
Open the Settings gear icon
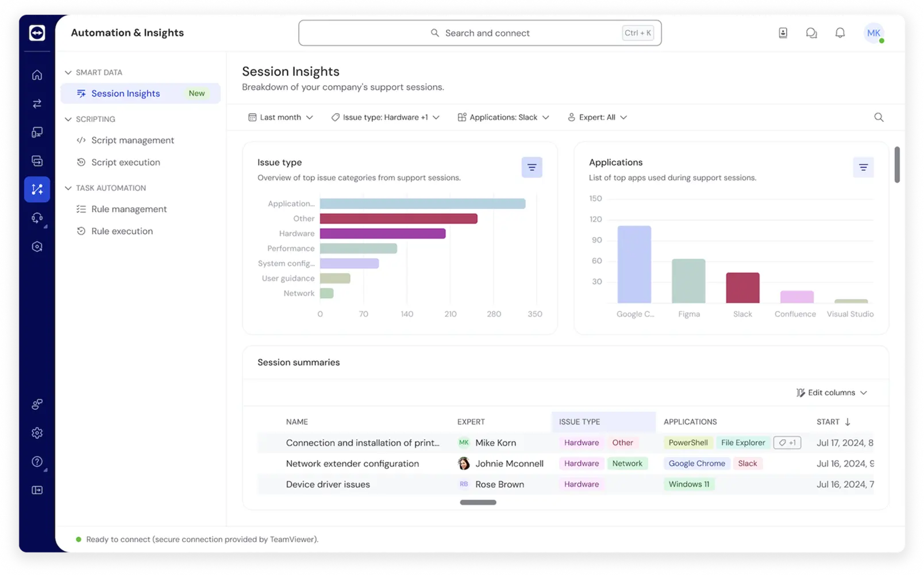(x=37, y=433)
